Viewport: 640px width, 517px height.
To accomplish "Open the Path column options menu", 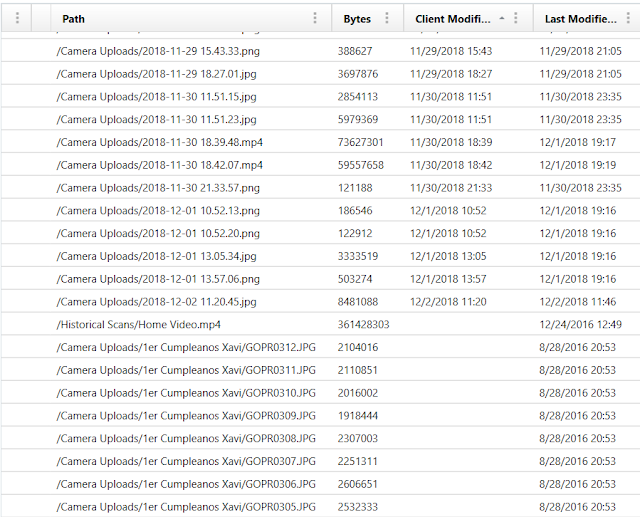I will 315,18.
